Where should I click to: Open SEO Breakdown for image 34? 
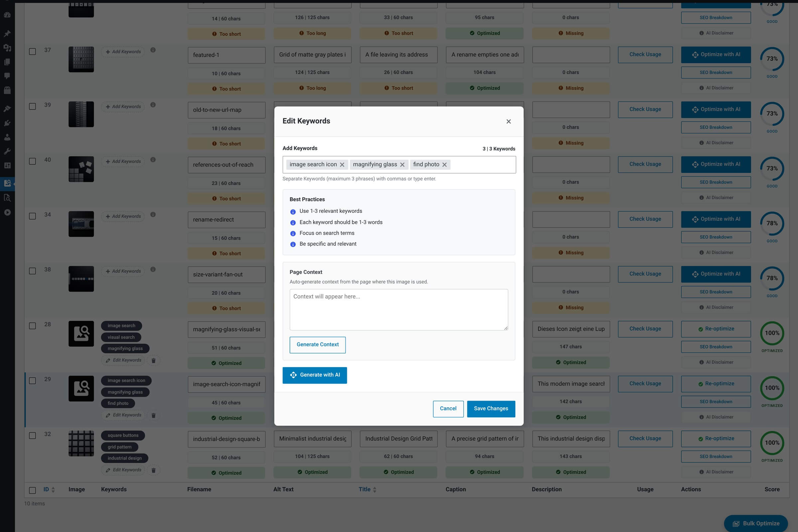click(x=716, y=237)
